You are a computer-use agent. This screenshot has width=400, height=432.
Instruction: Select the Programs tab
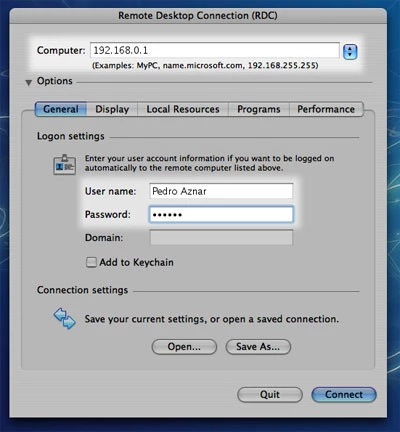tap(259, 109)
